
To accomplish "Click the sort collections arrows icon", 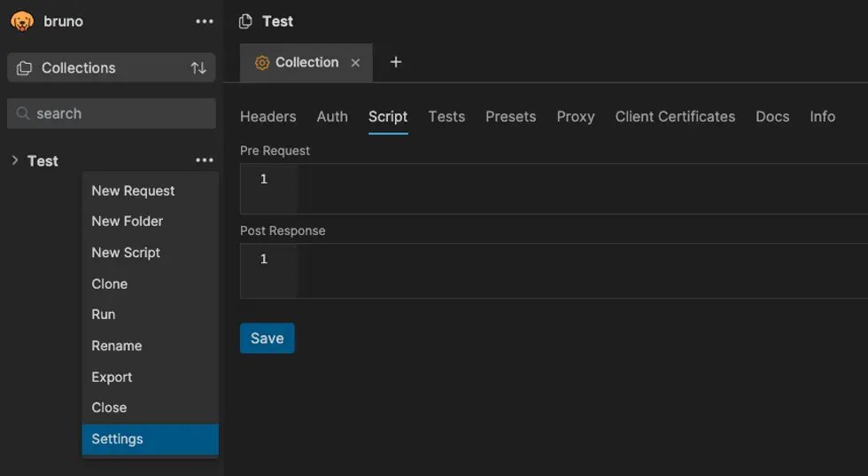I will [198, 68].
